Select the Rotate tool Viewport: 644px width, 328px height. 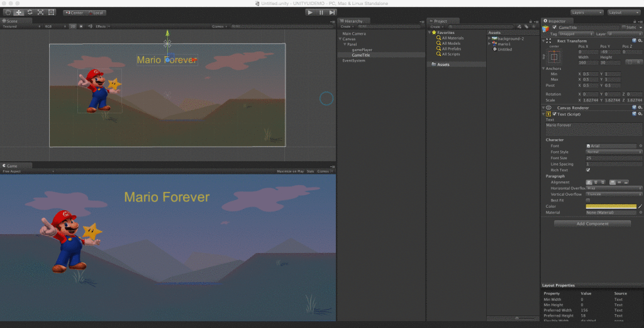point(30,13)
